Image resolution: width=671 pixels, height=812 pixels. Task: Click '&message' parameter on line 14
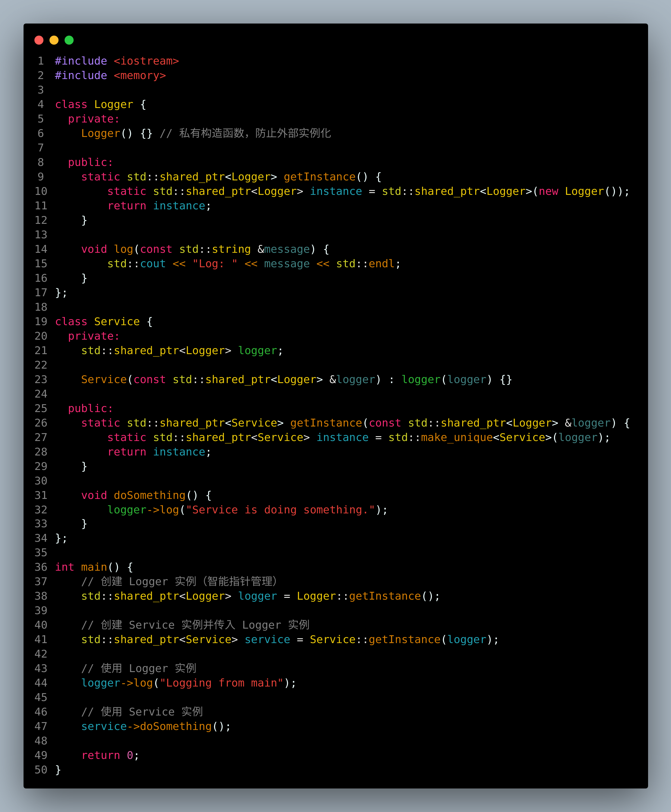pyautogui.click(x=284, y=249)
